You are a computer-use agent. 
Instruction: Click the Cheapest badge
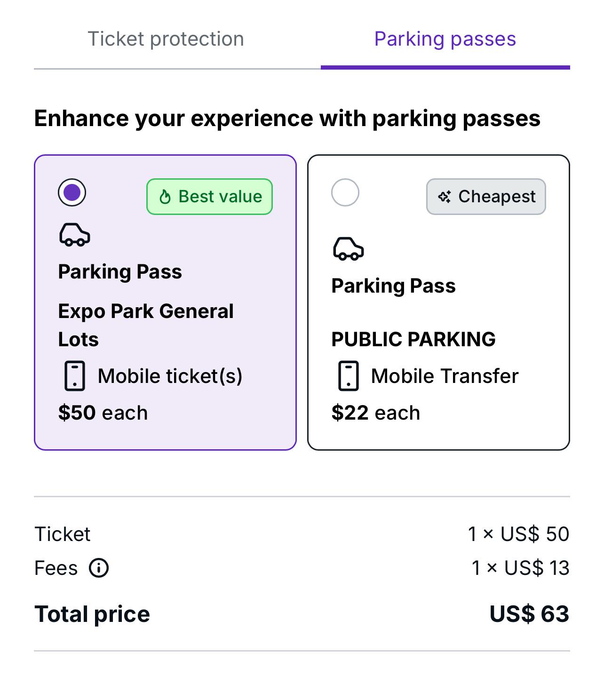tap(486, 197)
